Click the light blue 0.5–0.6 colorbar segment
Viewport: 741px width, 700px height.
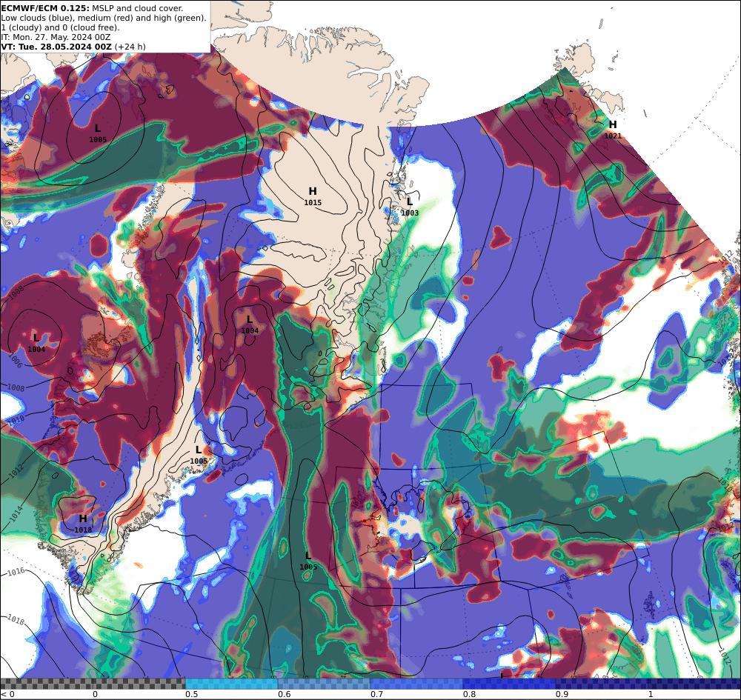click(x=231, y=684)
